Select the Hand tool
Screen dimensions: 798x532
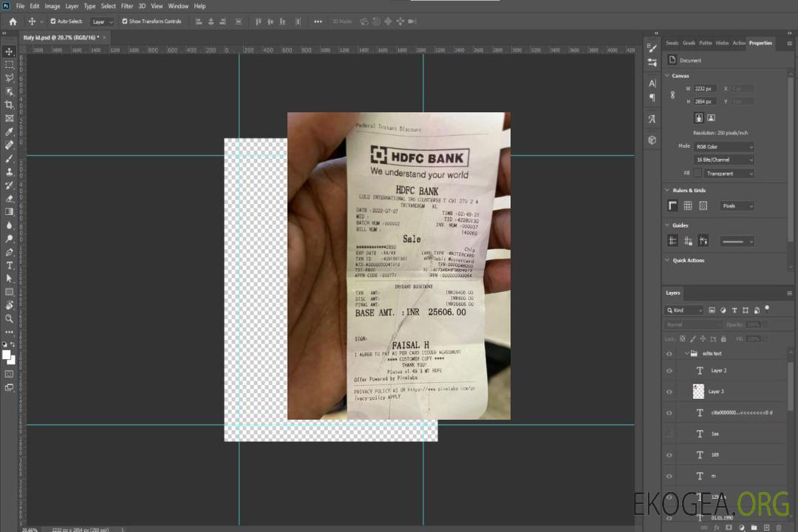pos(9,305)
